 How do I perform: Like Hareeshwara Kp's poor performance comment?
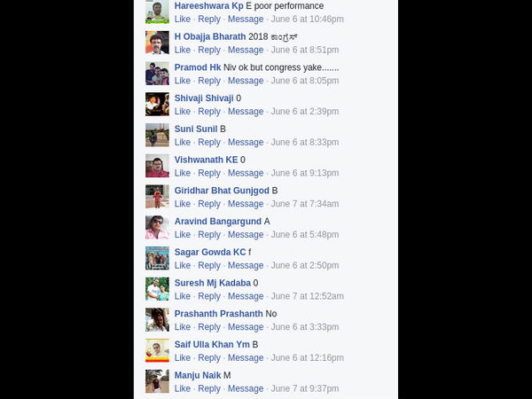pyautogui.click(x=182, y=19)
